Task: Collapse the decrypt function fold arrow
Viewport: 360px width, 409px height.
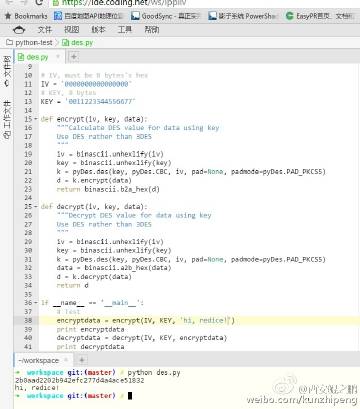Action: click(36, 207)
